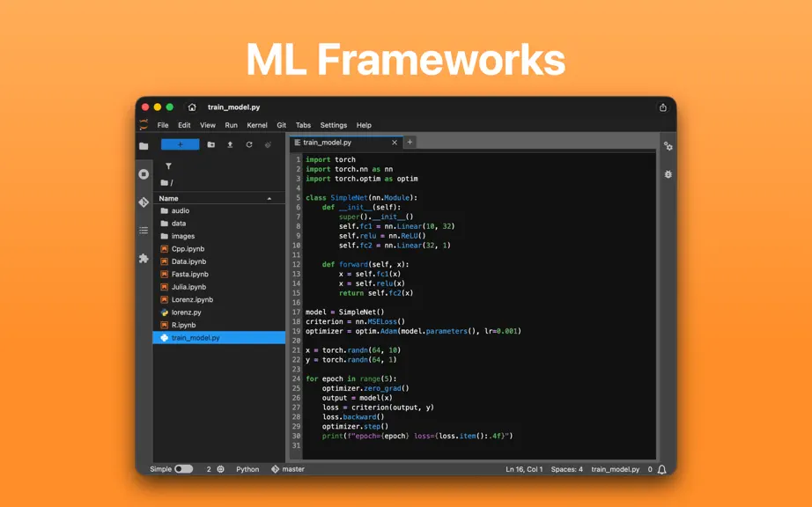The image size is (812, 507).
Task: Click the home icon in title bar
Action: pyautogui.click(x=192, y=107)
